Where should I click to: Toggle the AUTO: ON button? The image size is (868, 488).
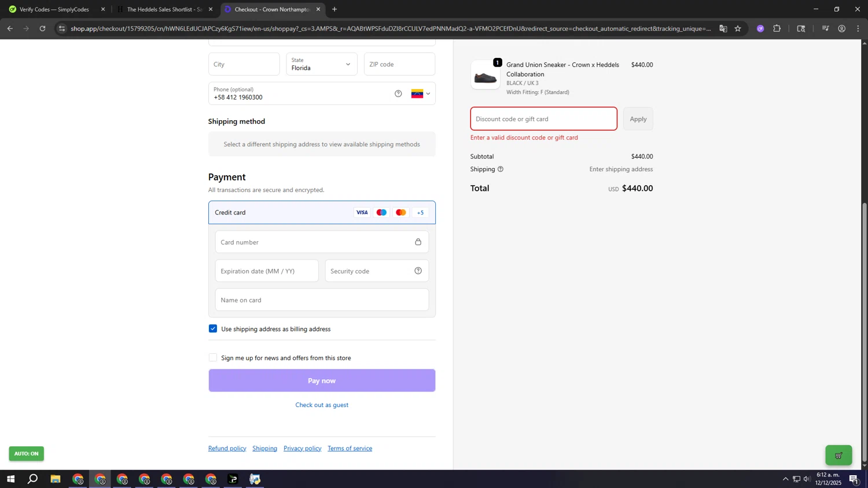pos(26,454)
